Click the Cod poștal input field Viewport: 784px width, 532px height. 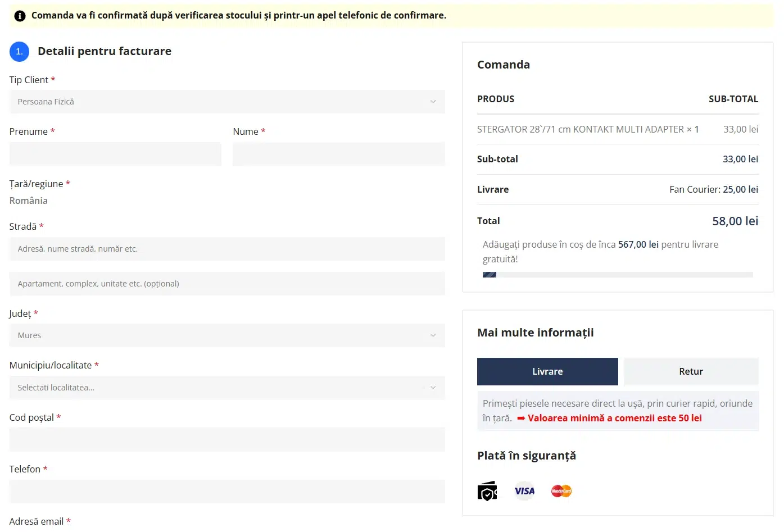click(x=227, y=439)
